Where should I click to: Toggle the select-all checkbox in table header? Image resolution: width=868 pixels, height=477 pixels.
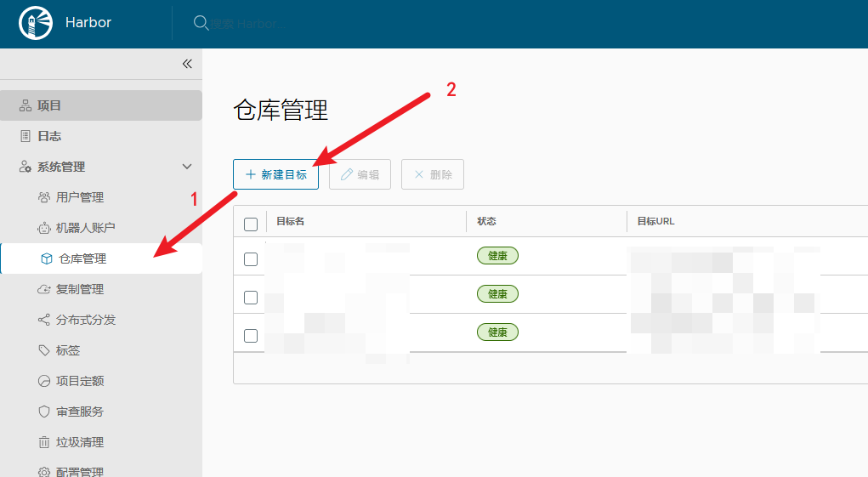pyautogui.click(x=251, y=224)
